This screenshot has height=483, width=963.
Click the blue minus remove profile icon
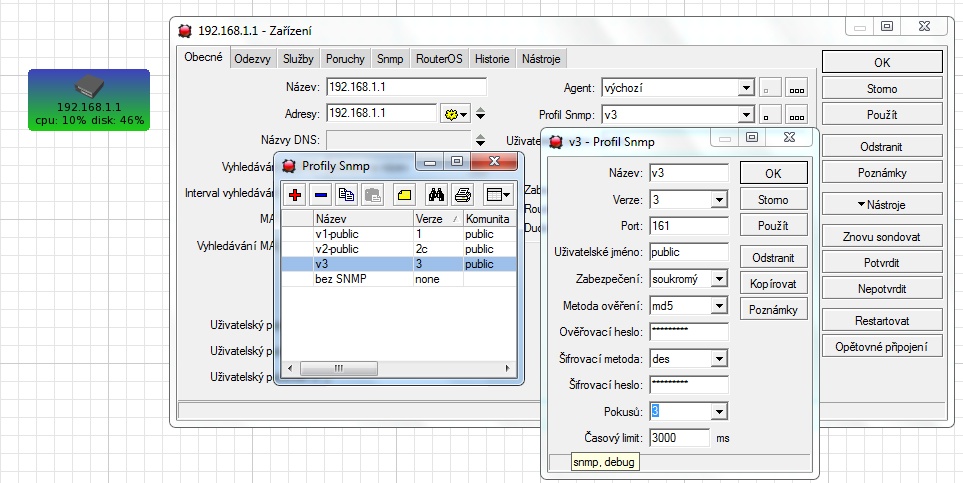click(x=321, y=195)
